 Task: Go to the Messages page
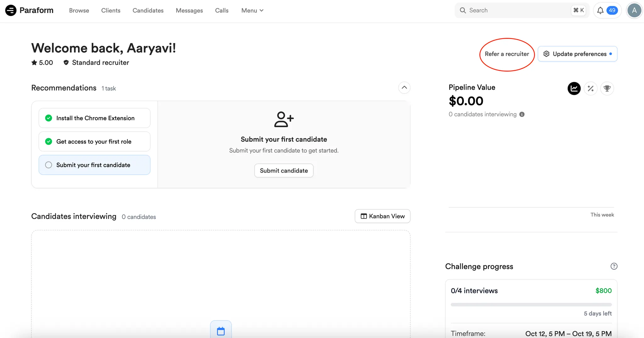(189, 10)
